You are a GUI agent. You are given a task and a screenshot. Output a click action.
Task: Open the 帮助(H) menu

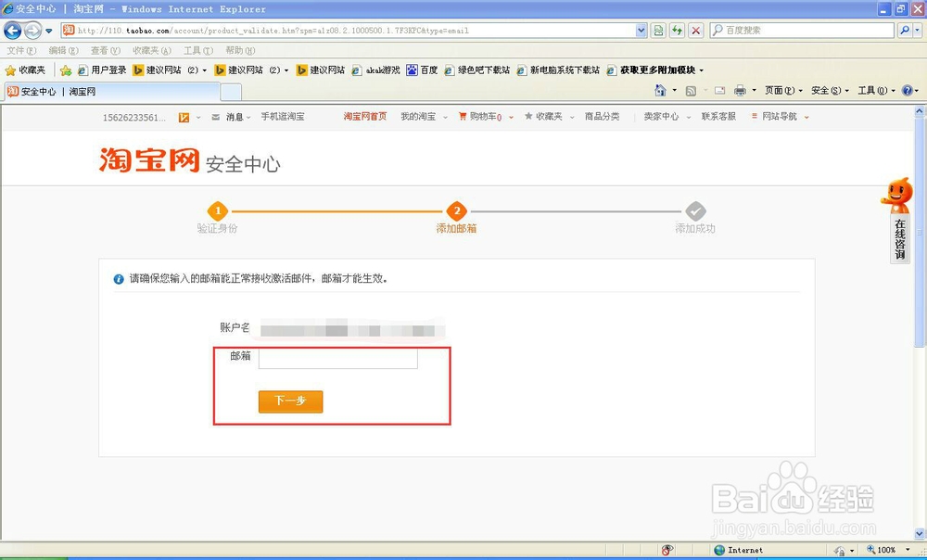tap(240, 51)
